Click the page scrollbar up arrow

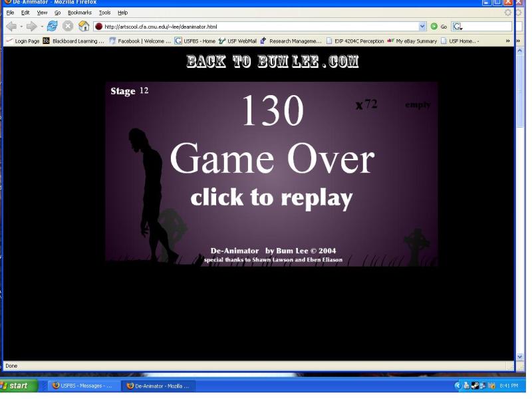click(520, 51)
